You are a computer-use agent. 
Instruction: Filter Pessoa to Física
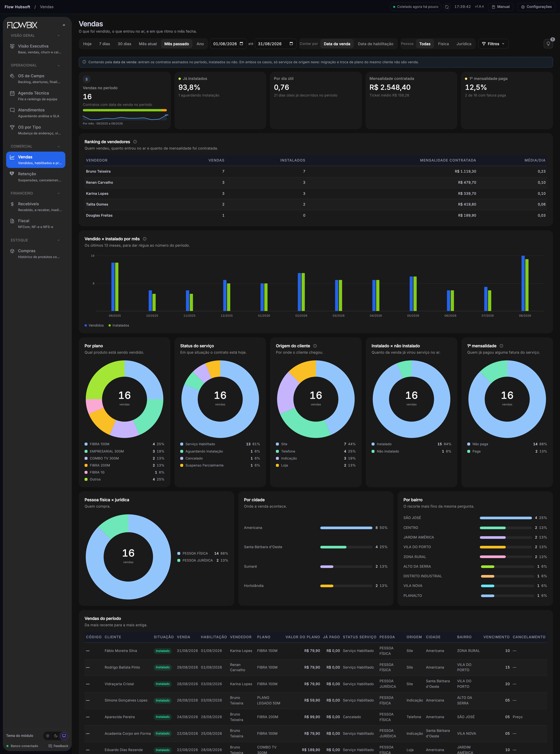443,44
